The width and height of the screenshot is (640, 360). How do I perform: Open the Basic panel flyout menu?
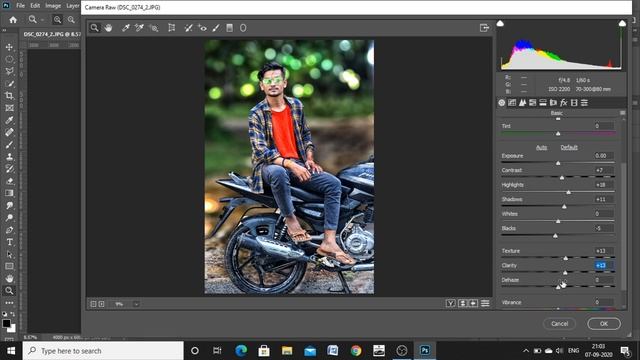point(622,113)
